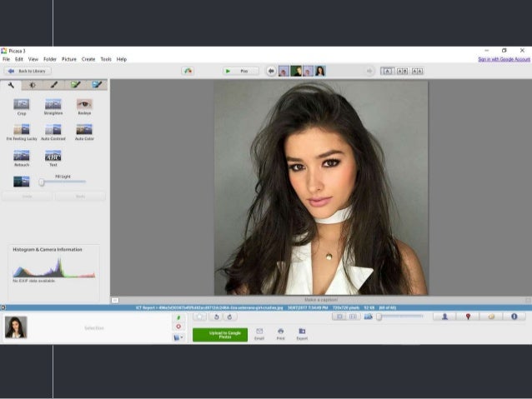Select the thumbnail in the selection tray

16,327
